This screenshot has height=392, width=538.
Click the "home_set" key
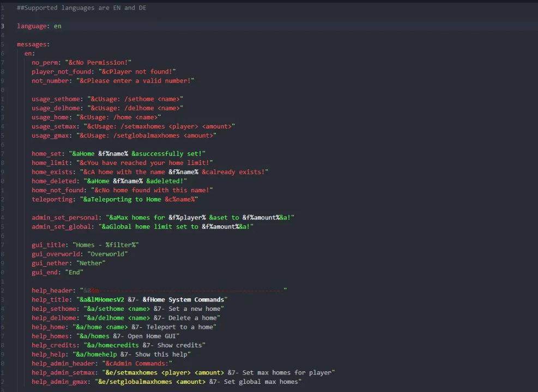click(46, 154)
